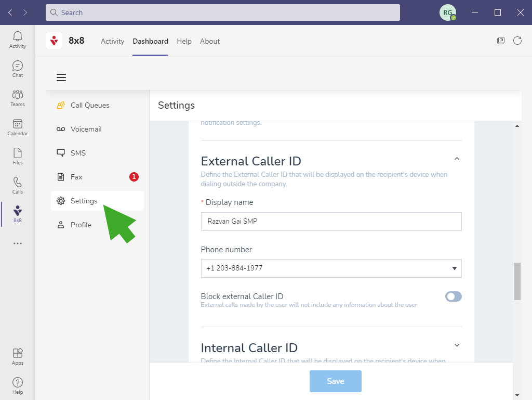Click the Display name text field
The width and height of the screenshot is (532, 400).
pyautogui.click(x=331, y=221)
